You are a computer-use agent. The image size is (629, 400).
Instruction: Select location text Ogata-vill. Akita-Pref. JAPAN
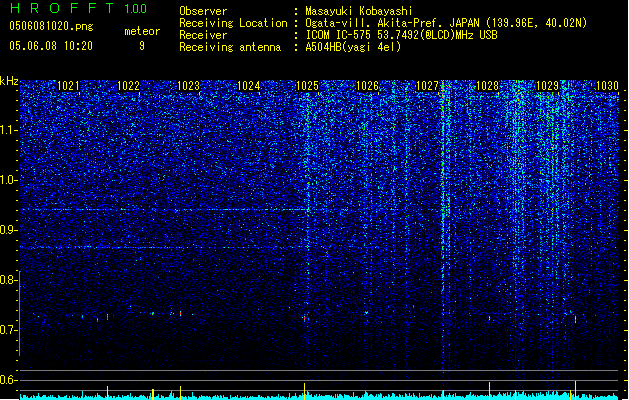(392, 23)
